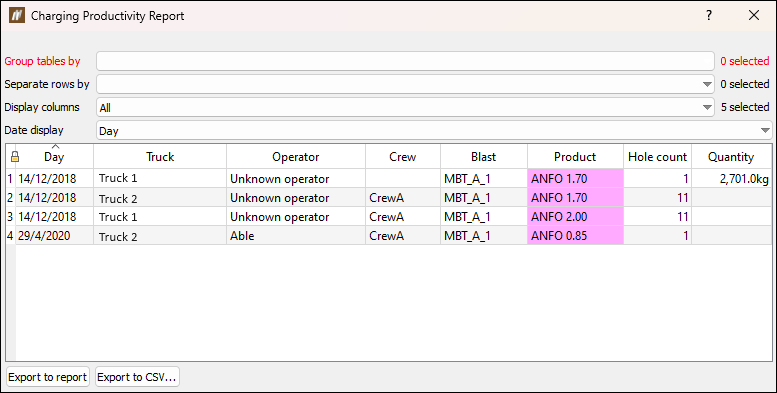The image size is (777, 393).
Task: Click the Blast column header
Action: (484, 157)
